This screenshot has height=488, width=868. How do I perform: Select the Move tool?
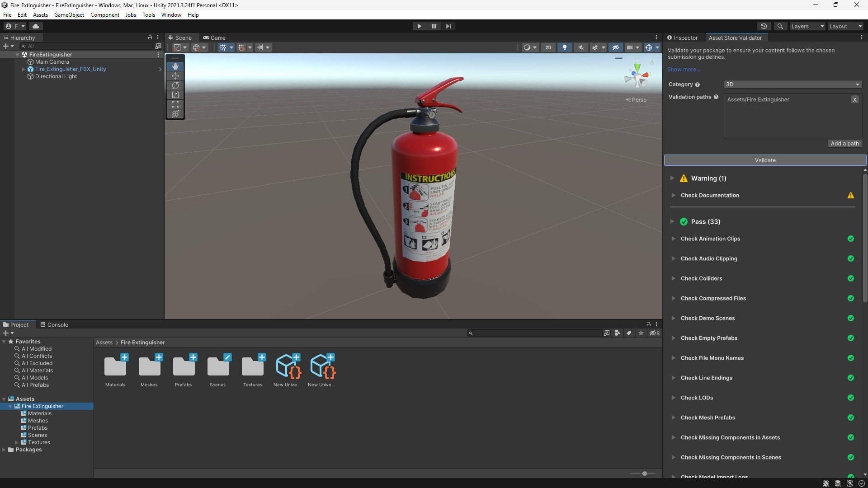click(175, 76)
